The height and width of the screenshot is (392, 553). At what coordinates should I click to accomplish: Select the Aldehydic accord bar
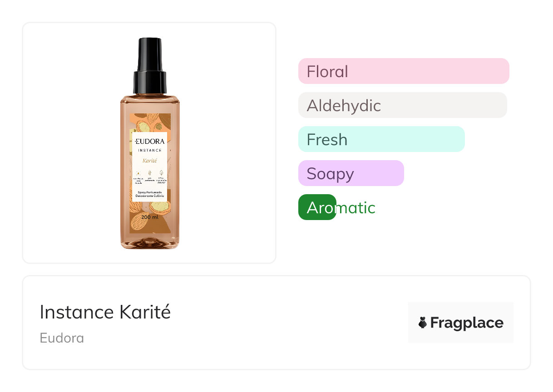(x=402, y=105)
